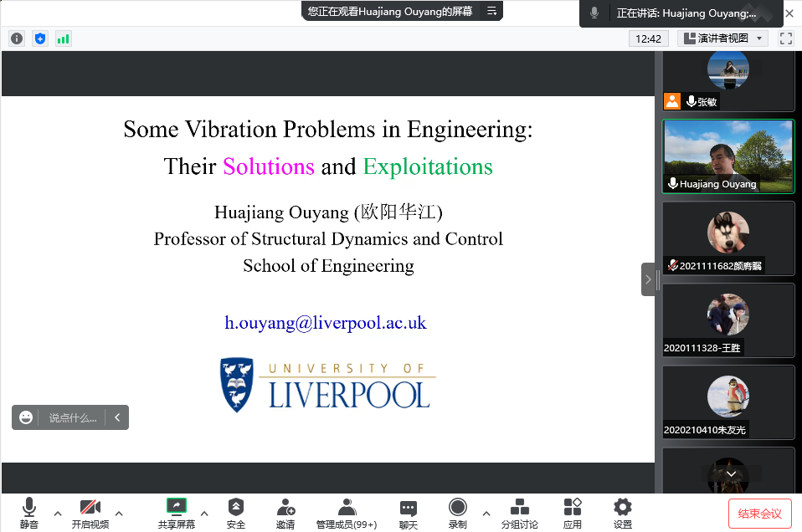The height and width of the screenshot is (532, 802).
Task: Click the green network signal bars icon
Action: pos(64,38)
